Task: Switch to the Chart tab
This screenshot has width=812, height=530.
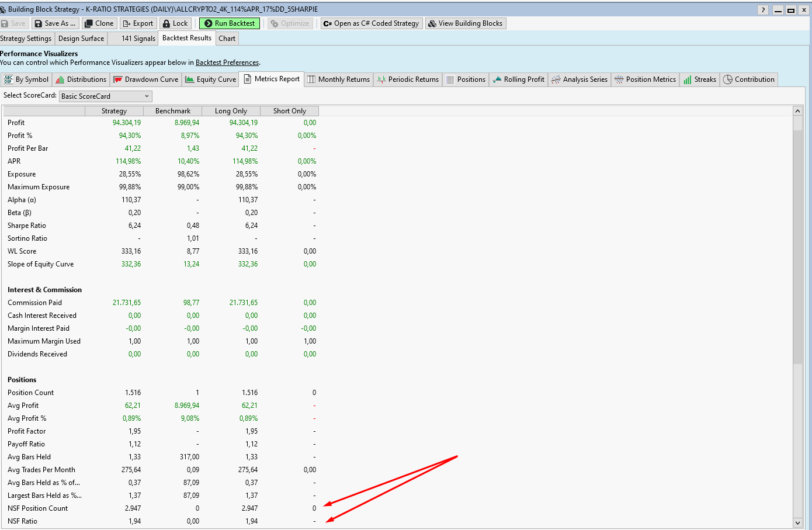Action: [227, 38]
